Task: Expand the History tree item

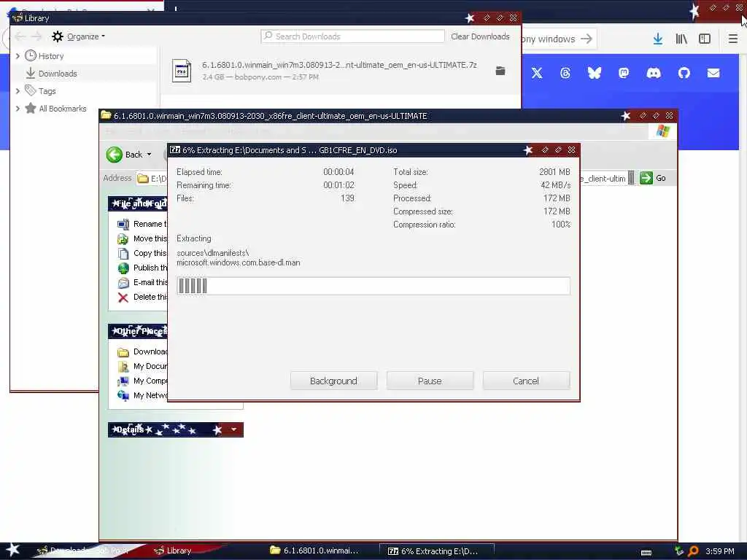Action: click(18, 55)
